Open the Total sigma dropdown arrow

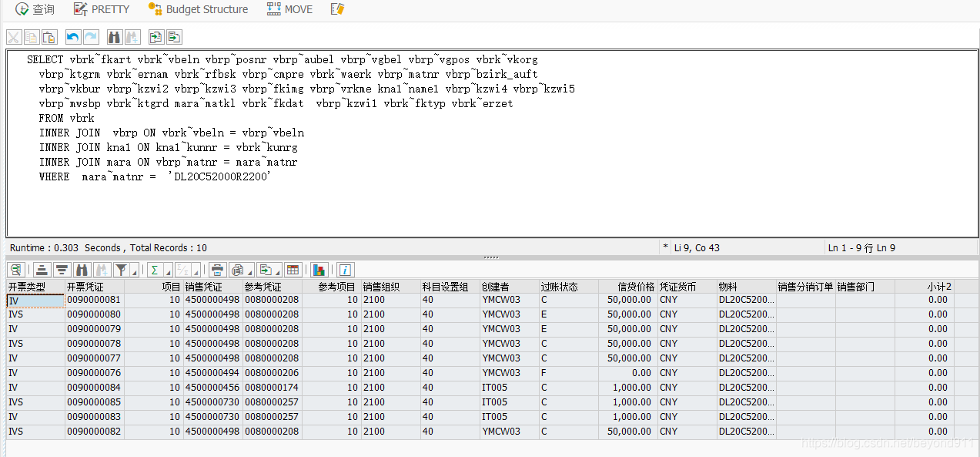pyautogui.click(x=167, y=272)
